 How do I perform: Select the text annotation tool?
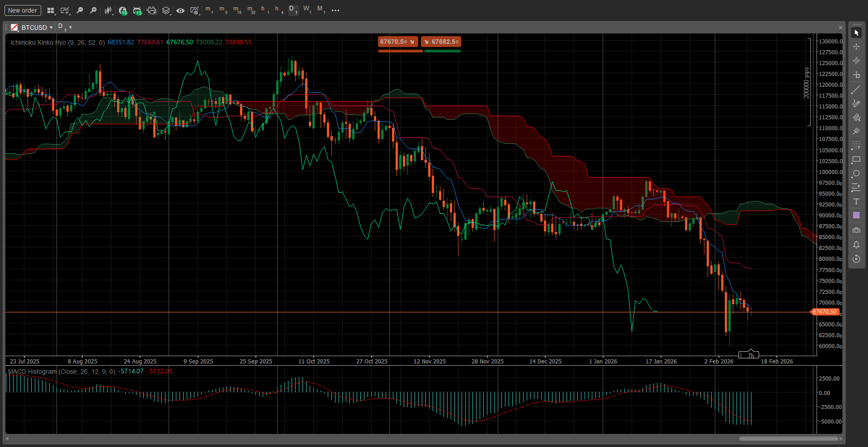pos(856,202)
